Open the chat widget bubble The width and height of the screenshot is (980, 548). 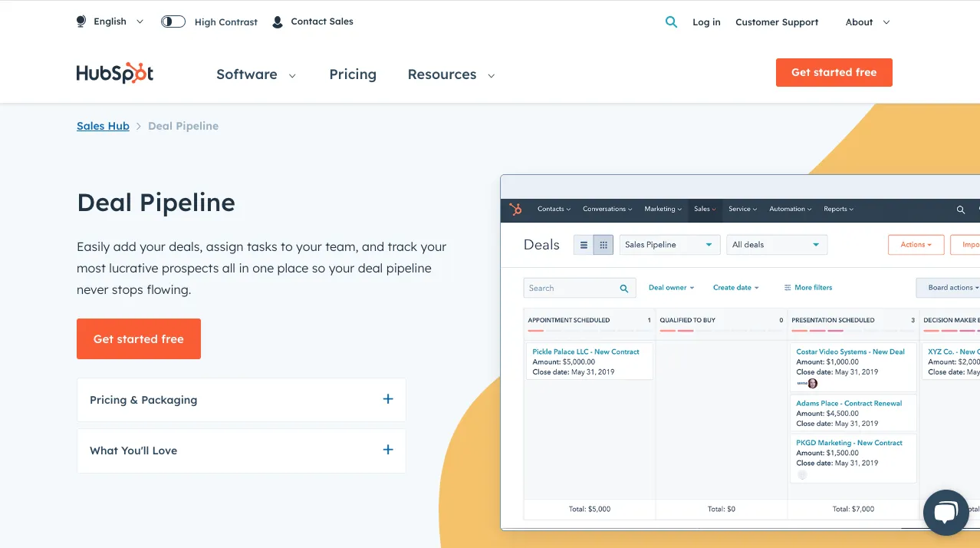pos(946,512)
